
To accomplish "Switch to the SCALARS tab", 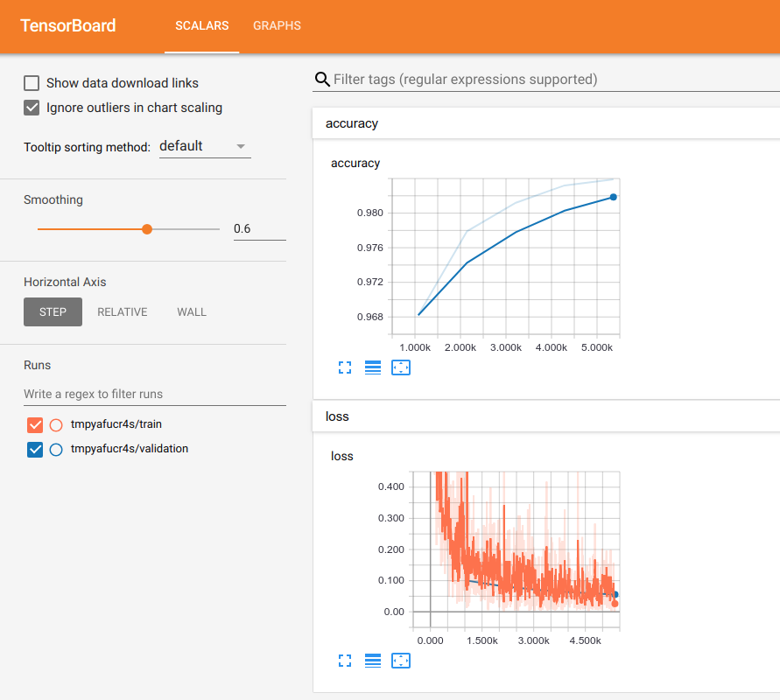I will 202,26.
